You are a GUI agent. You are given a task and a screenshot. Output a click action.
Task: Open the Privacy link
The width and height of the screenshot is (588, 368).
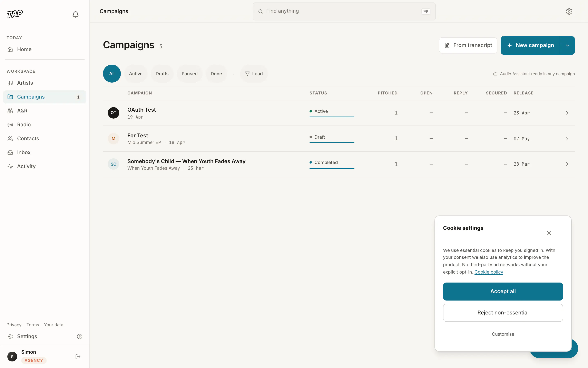[x=14, y=325]
